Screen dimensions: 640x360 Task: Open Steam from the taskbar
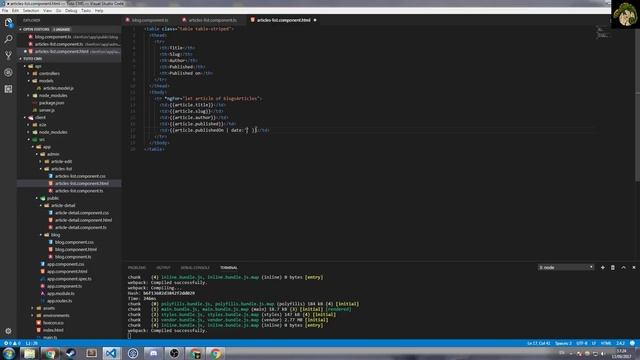click(x=71, y=353)
